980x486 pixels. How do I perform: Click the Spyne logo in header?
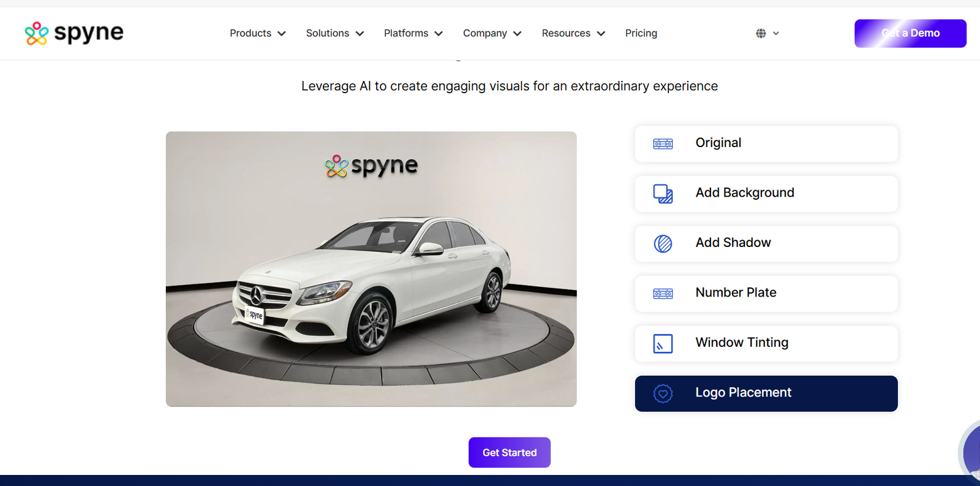pyautogui.click(x=74, y=33)
